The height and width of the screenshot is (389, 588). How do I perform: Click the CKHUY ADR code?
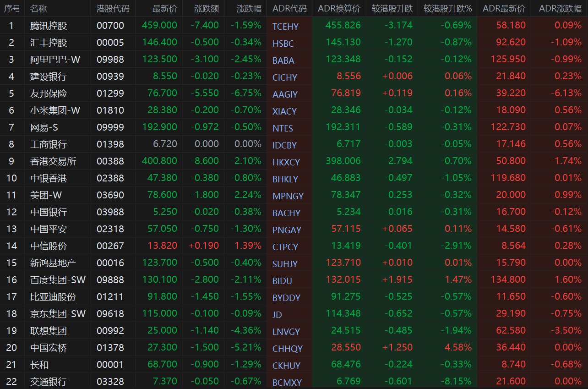(287, 366)
